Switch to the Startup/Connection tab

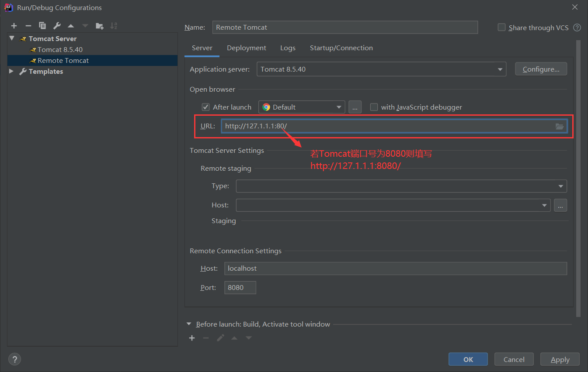pos(341,48)
